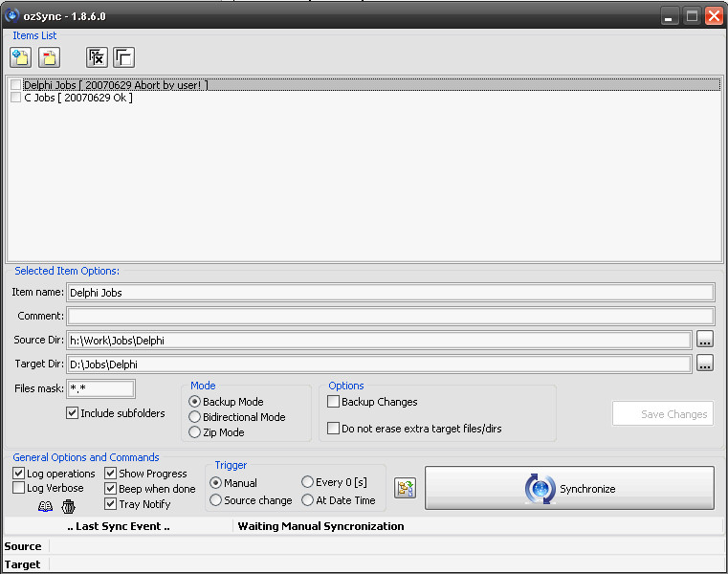Screen dimensions: 728x574
Task: Select the Delphi Jobs list row
Action: [x=371, y=84]
